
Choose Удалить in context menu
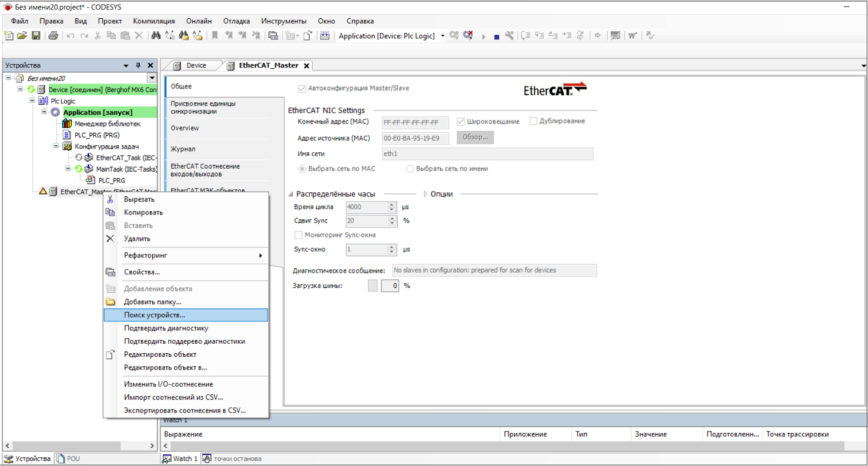pos(186,239)
